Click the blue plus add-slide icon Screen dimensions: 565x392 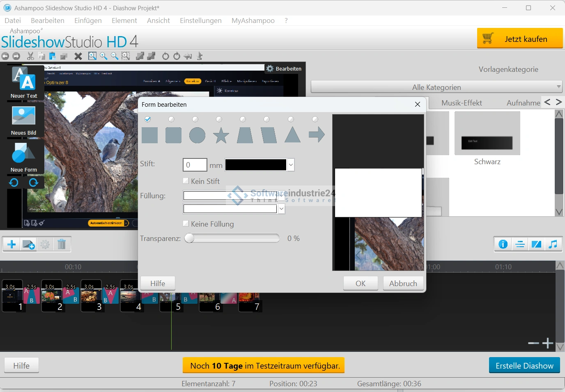11,245
